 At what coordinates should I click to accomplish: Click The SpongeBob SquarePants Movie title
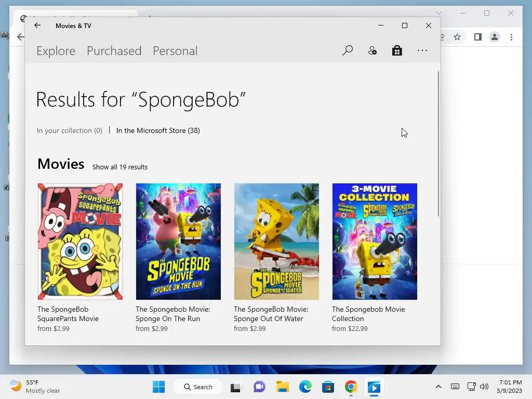(x=68, y=314)
